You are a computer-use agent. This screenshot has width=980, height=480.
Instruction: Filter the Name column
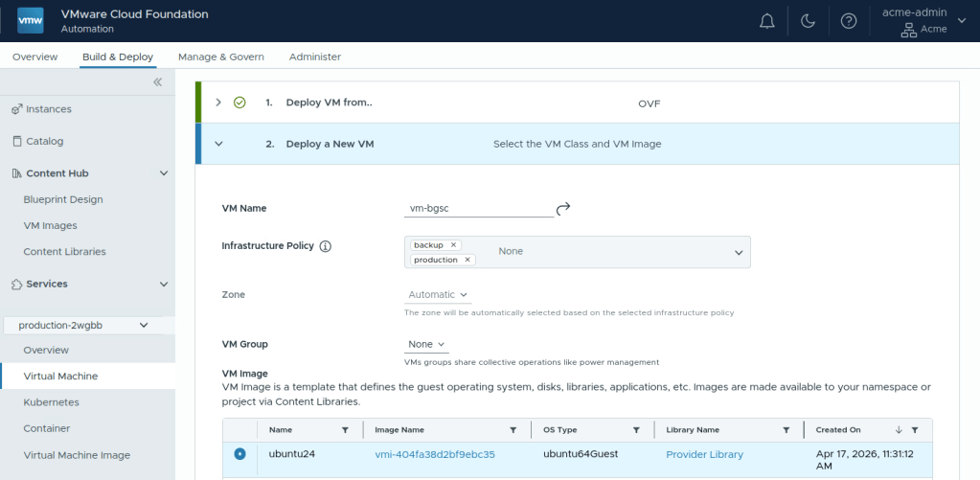pyautogui.click(x=345, y=430)
